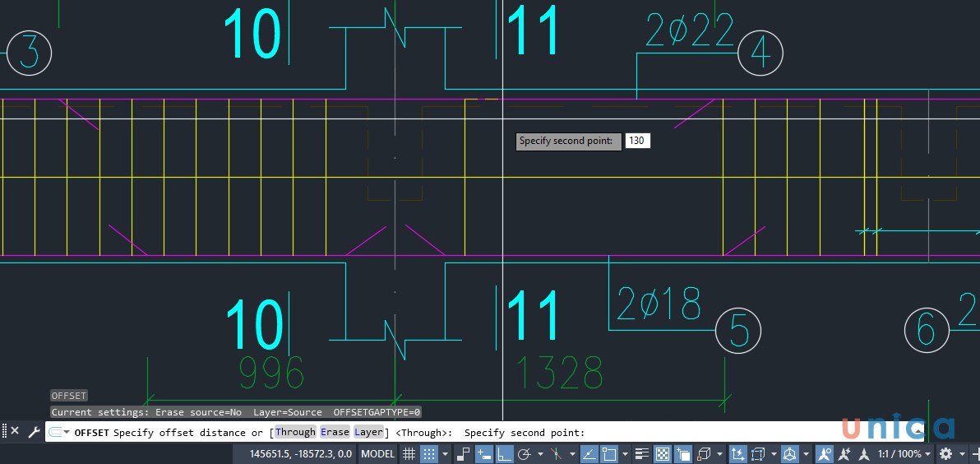
Task: Click the Layer option in command line
Action: (x=368, y=432)
